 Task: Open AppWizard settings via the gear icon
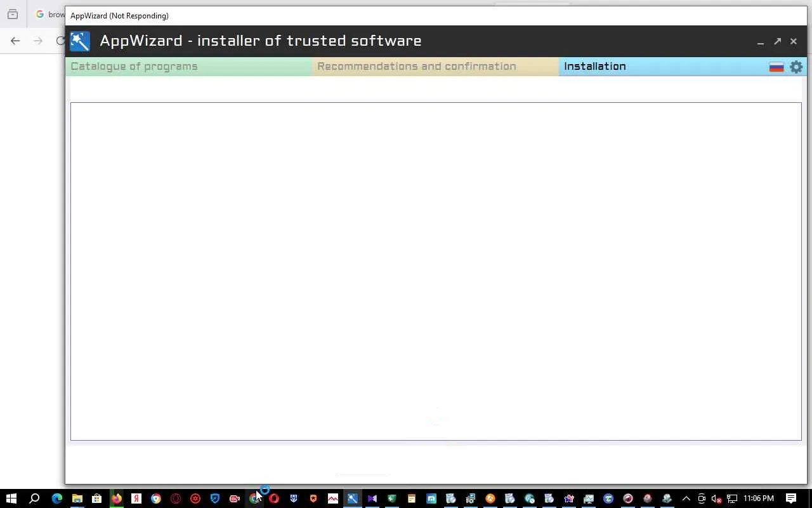point(796,67)
